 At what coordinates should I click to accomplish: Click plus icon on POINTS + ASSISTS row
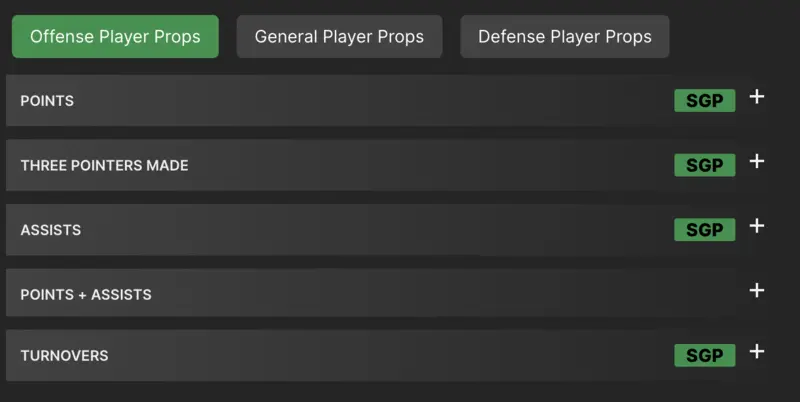757,290
